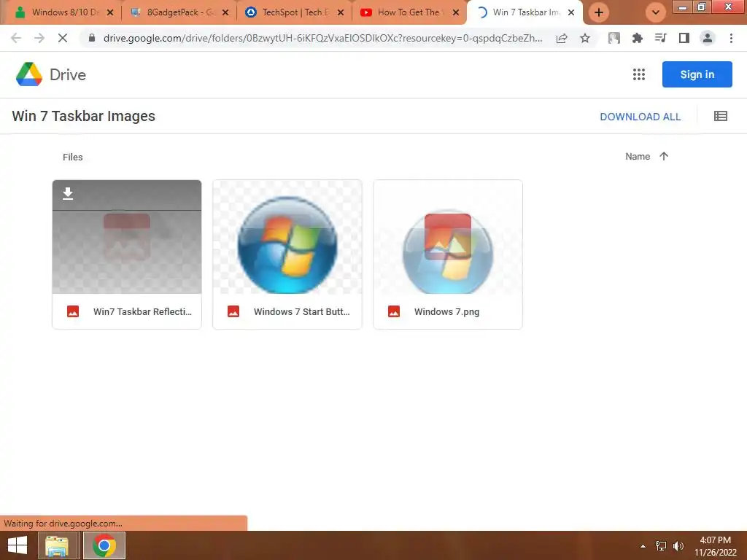747x560 pixels.
Task: Open the Extensions puzzle icon
Action: click(x=637, y=38)
